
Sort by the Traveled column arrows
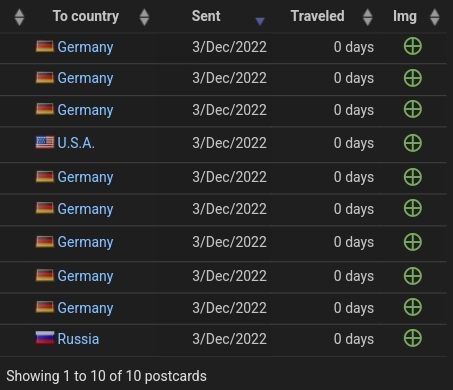click(367, 17)
